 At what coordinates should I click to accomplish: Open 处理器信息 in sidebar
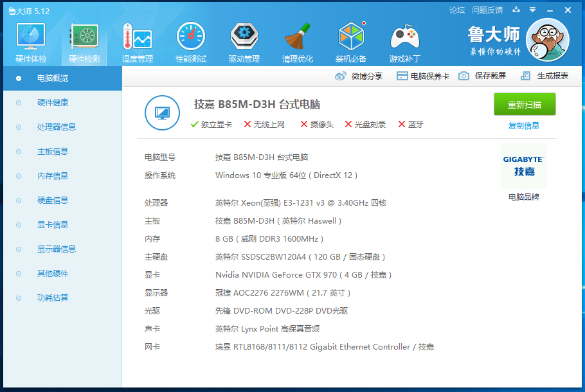(x=63, y=127)
